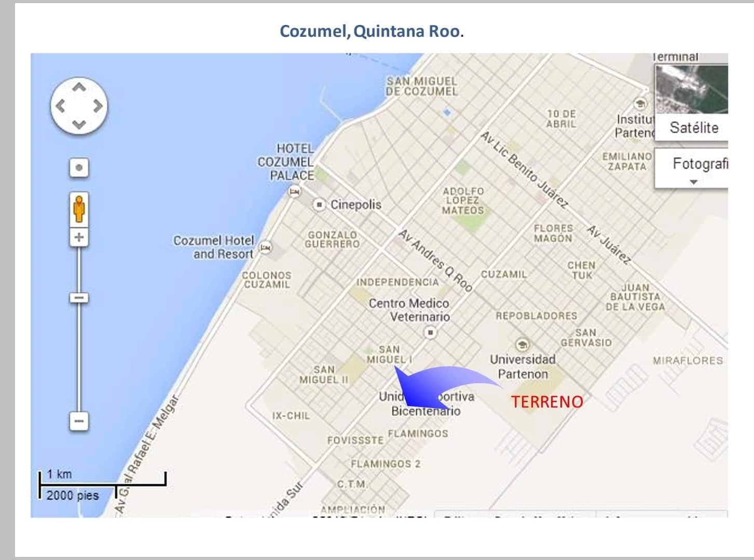Pan the map left with the left arrow
Screen dimensions: 754x560
tap(61, 106)
